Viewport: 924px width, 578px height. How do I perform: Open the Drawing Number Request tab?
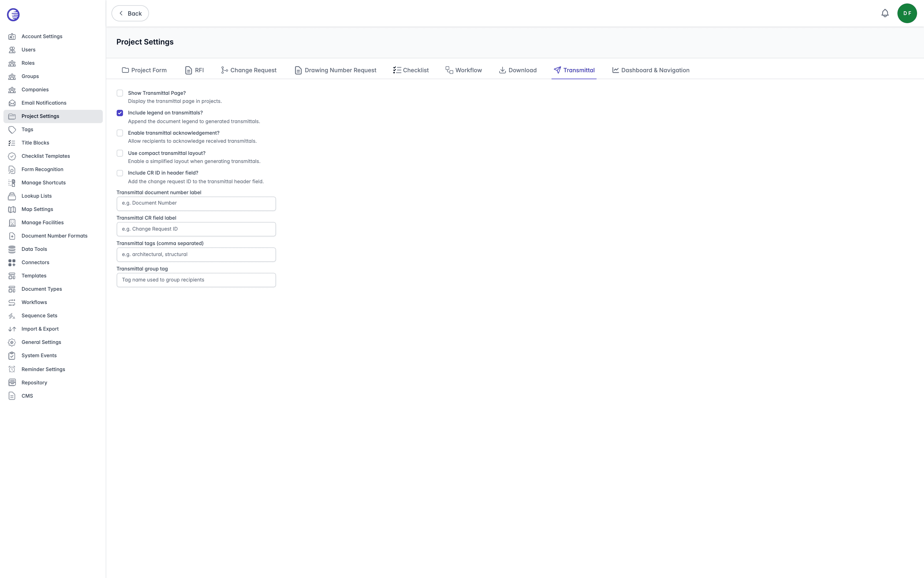[x=335, y=70]
